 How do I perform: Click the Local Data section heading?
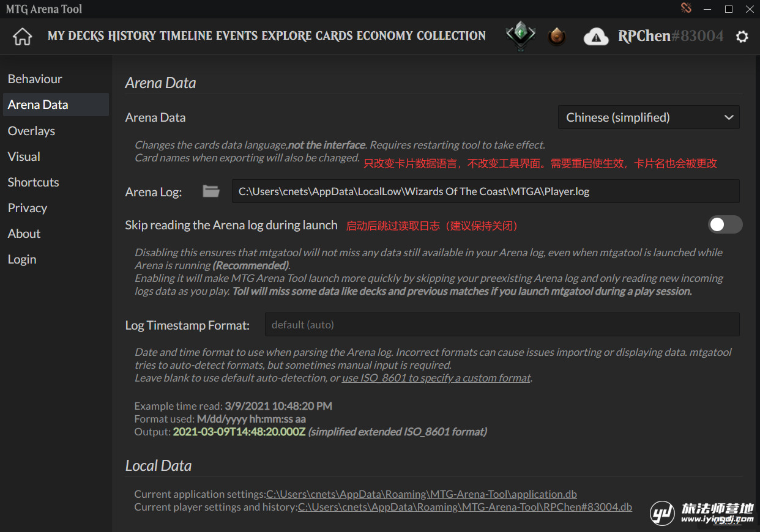[158, 466]
